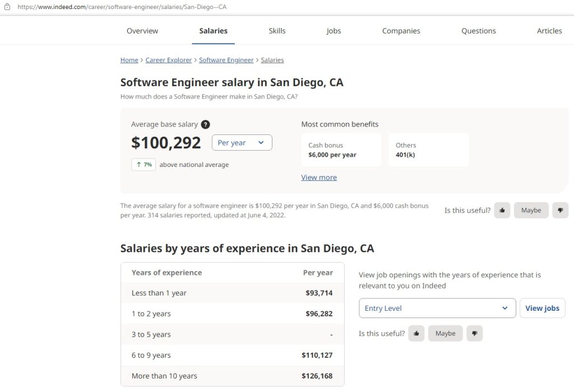Switch to the Overview tab
Image resolution: width=574 pixels, height=392 pixels.
tap(142, 31)
